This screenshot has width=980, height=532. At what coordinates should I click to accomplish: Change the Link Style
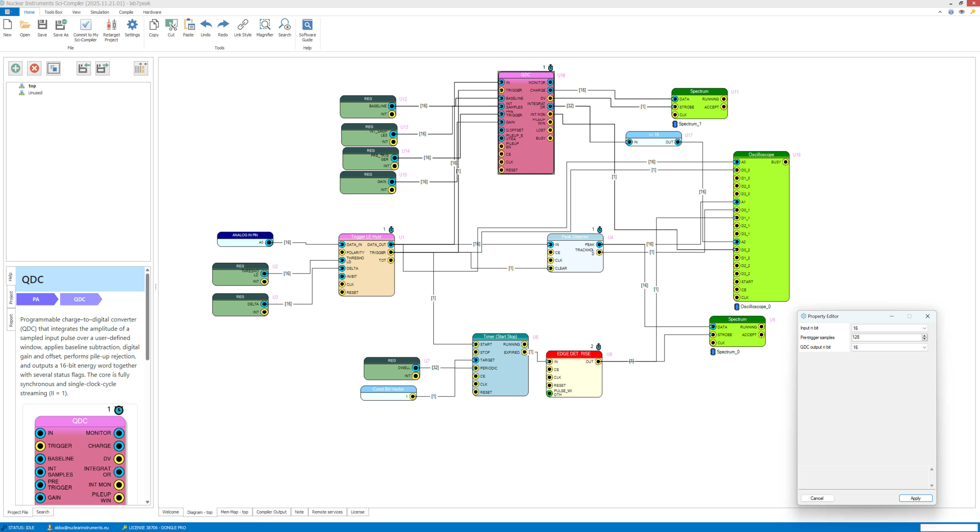click(243, 28)
